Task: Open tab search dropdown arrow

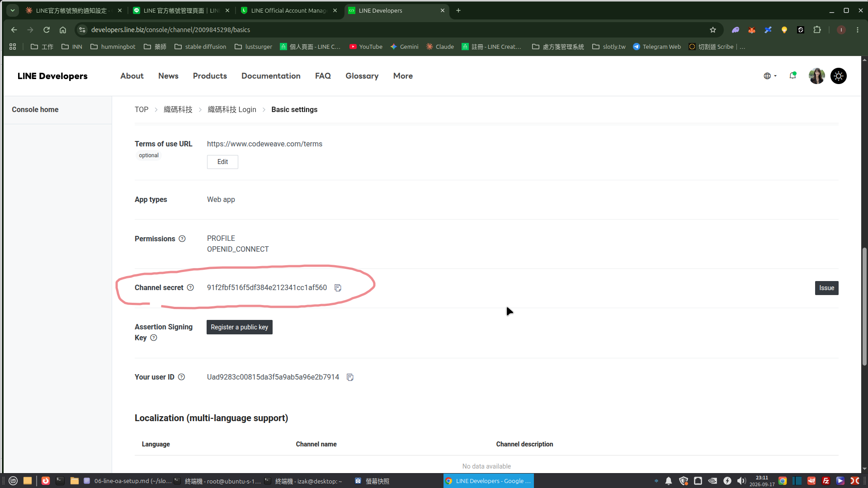Action: (13, 10)
